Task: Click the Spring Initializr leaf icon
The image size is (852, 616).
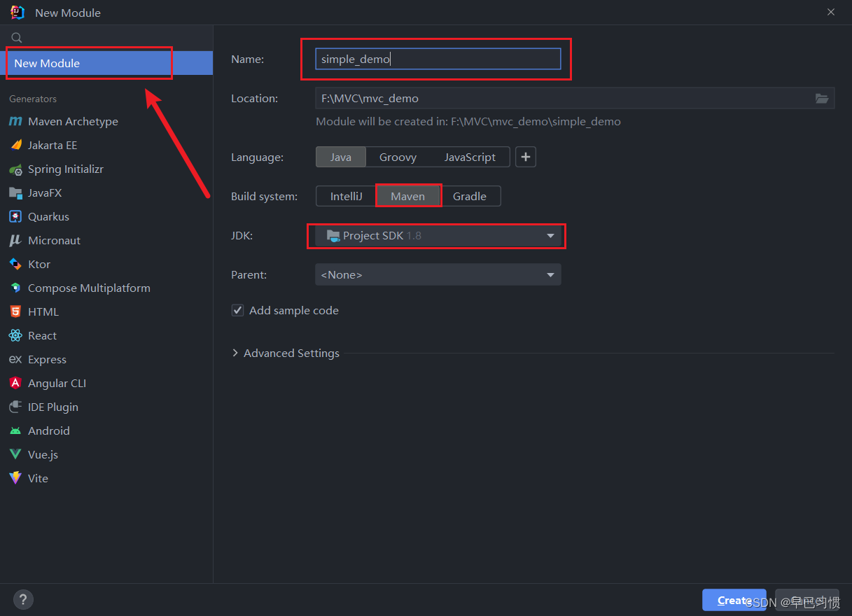Action: pyautogui.click(x=15, y=169)
